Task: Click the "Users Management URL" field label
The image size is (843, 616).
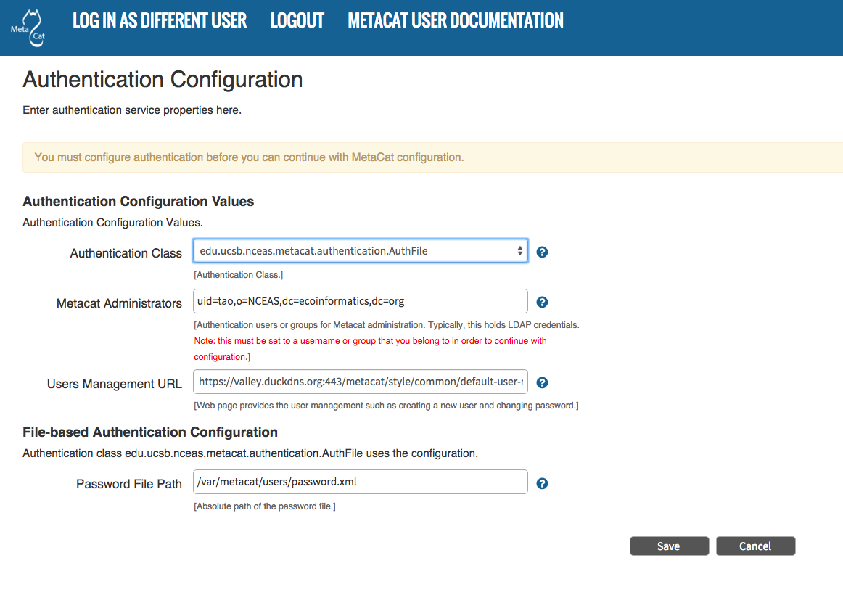Action: coord(114,384)
